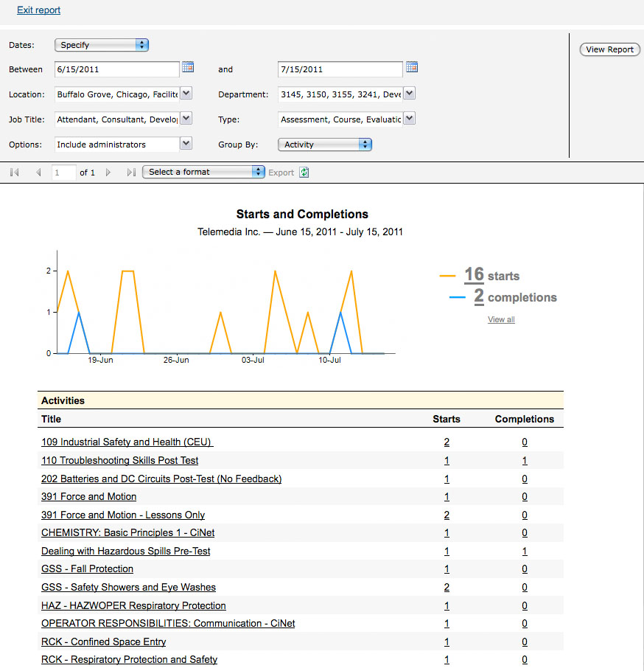644x671 pixels.
Task: Open 109 Industrial Safety and Health activity
Action: pyautogui.click(x=127, y=442)
